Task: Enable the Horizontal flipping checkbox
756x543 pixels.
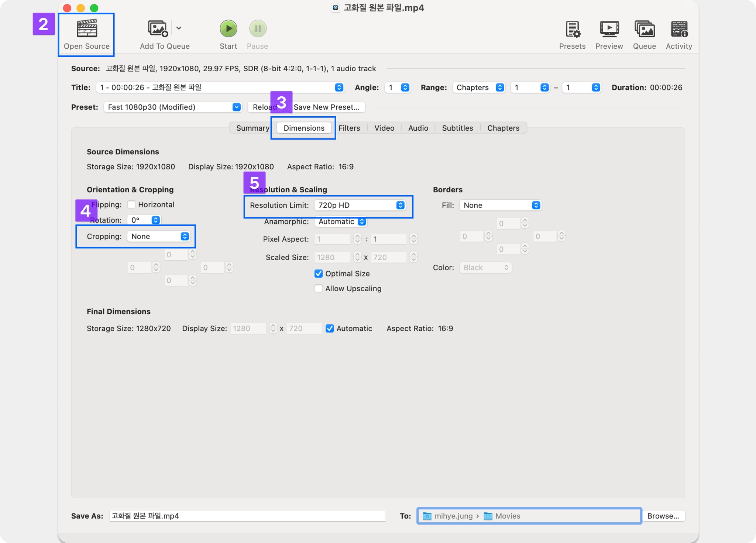Action: [x=131, y=205]
